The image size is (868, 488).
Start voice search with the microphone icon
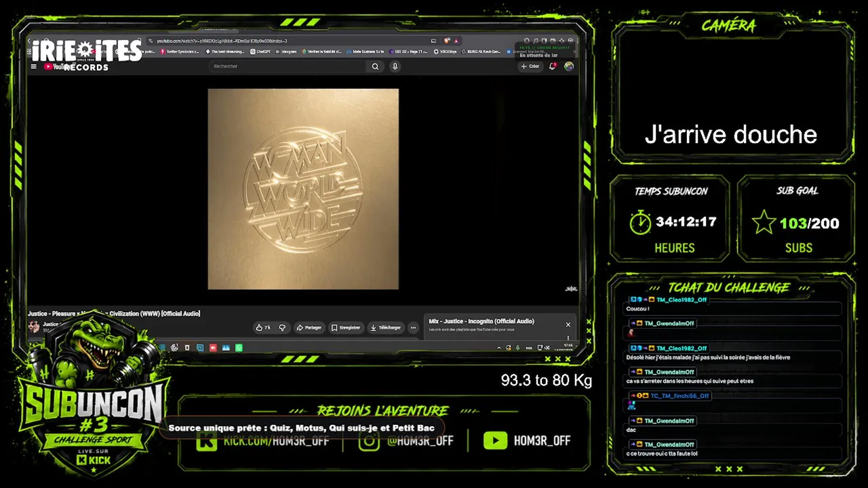tap(395, 66)
